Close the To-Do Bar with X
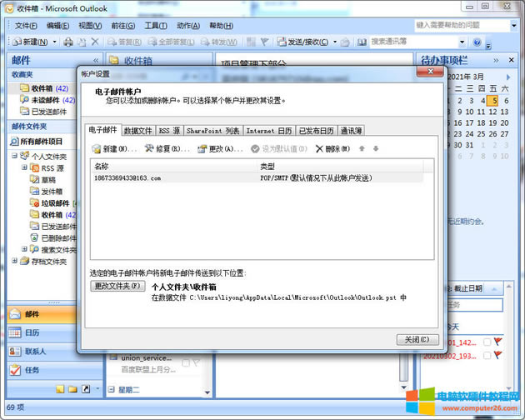Image resolution: width=525 pixels, height=420 pixels. point(512,60)
